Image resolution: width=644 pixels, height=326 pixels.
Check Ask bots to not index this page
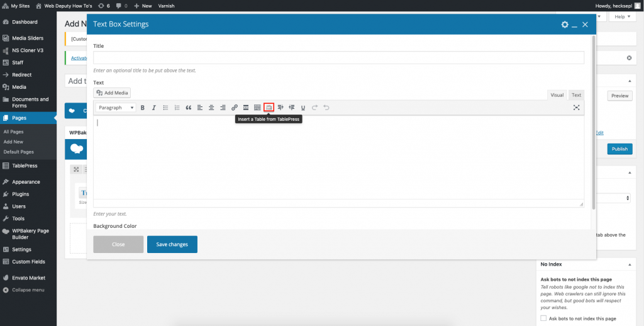(x=543, y=318)
